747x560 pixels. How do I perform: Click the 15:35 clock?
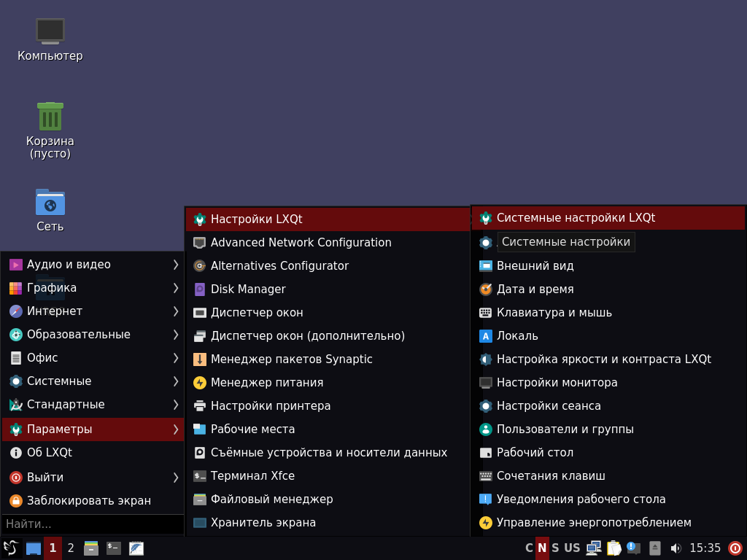(x=705, y=548)
